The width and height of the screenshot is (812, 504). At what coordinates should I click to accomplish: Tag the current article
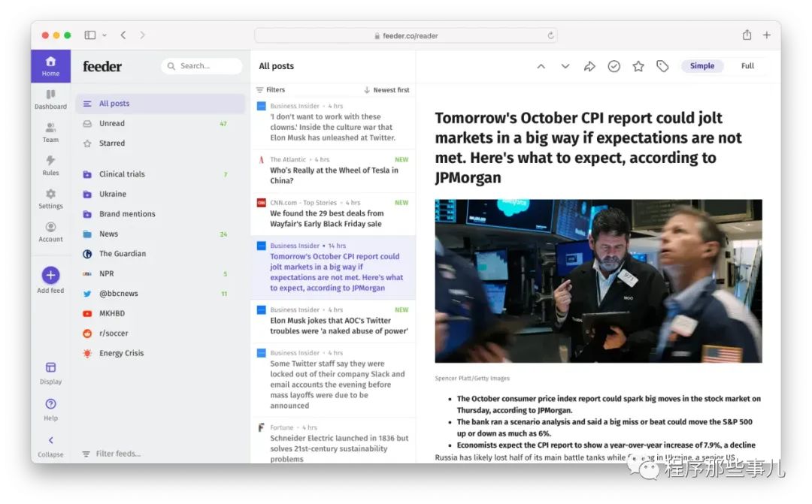[x=662, y=66]
